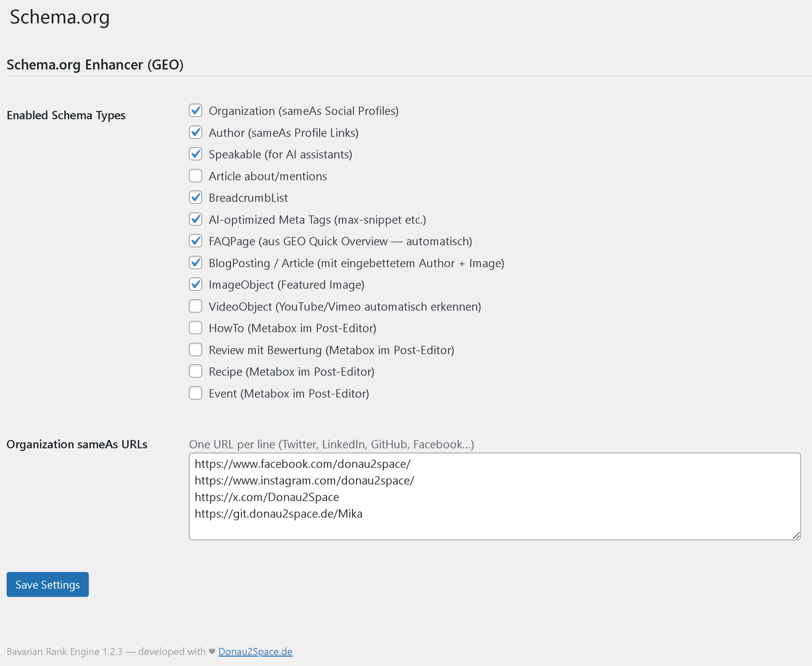Click the textarea resize handle
Screen dimensions: 812x666
796,535
